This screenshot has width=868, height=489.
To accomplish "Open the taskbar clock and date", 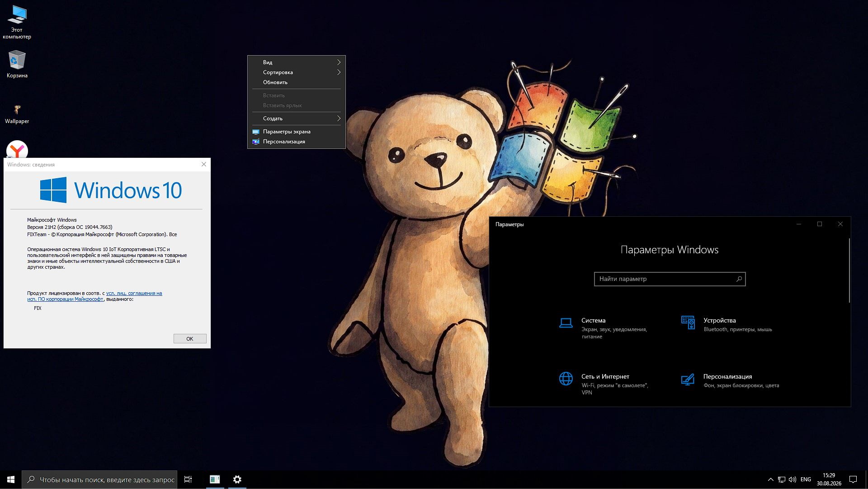I will (x=829, y=480).
